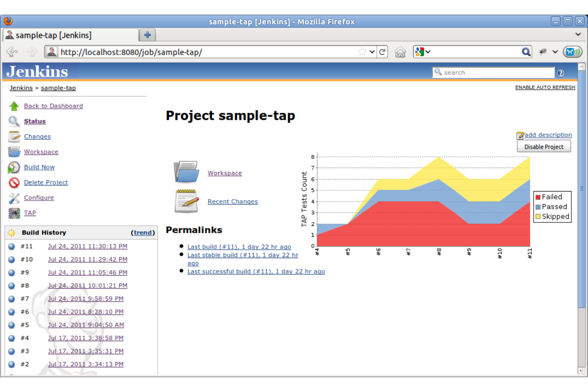588x392 pixels.
Task: Click the Back to Dashboard green arrow icon
Action: tap(14, 106)
